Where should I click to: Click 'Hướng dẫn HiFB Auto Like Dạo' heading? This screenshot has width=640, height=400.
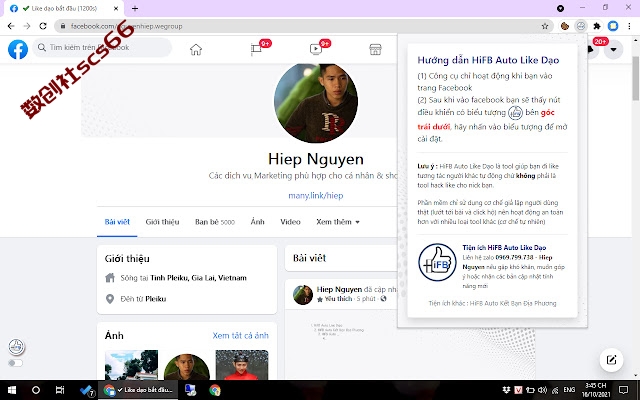coord(488,60)
